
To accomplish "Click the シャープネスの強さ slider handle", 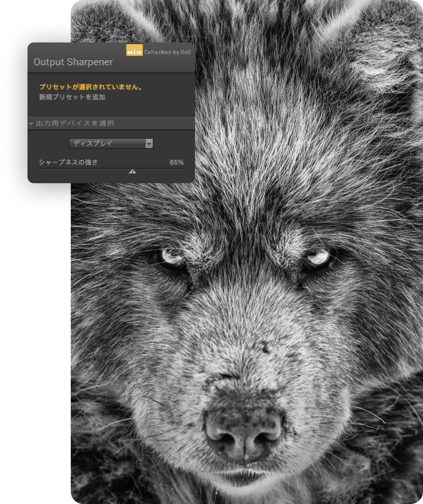I will point(132,171).
